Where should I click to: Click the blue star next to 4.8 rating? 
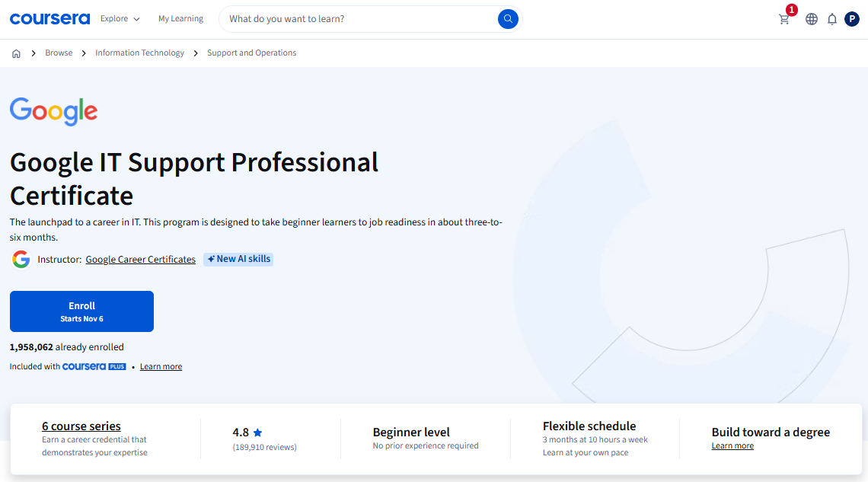[257, 432]
